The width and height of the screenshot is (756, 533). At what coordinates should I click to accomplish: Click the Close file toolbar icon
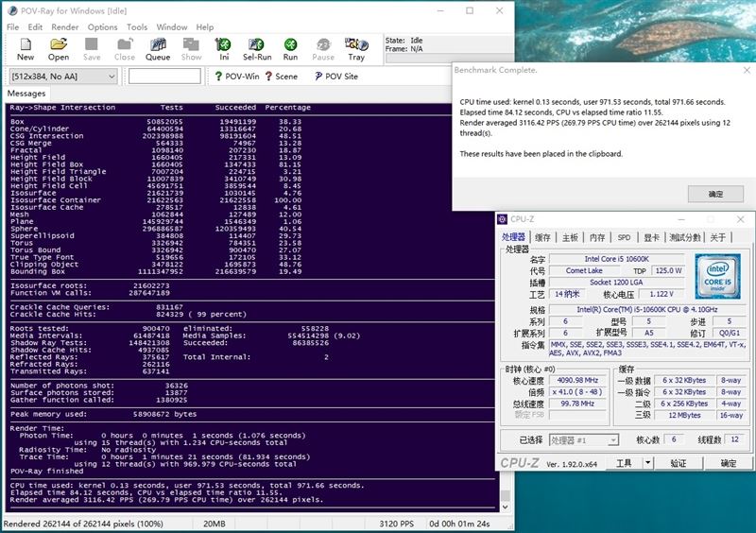coord(125,49)
